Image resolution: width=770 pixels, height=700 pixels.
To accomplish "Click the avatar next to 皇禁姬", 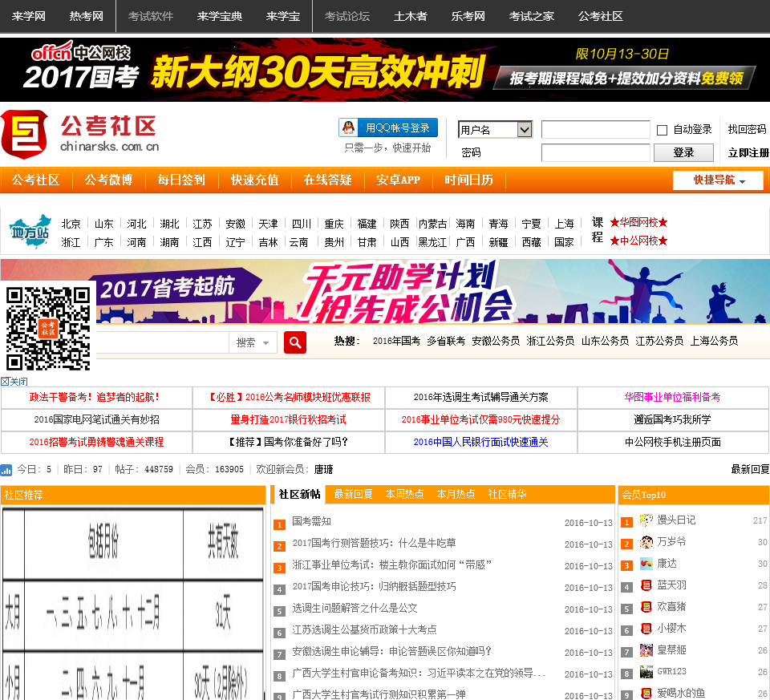I will (646, 650).
